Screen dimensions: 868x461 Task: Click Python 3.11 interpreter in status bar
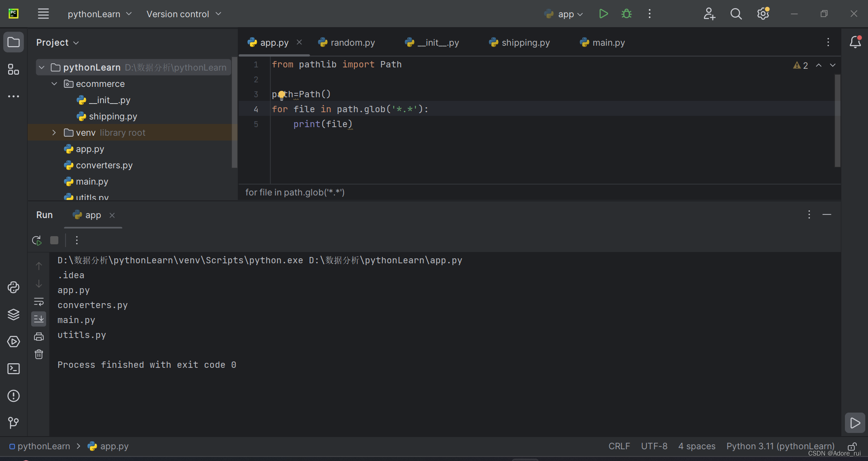point(780,447)
